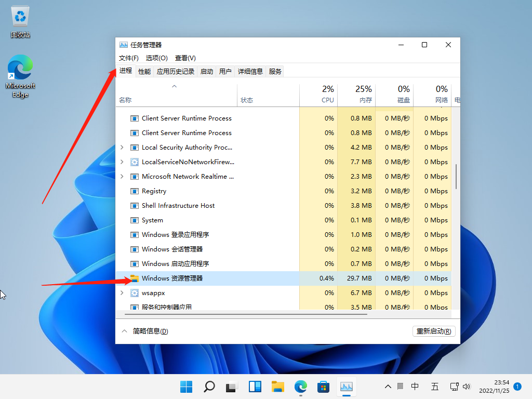The height and width of the screenshot is (399, 532).
Task: Sort by the 状态 column header
Action: (269, 95)
